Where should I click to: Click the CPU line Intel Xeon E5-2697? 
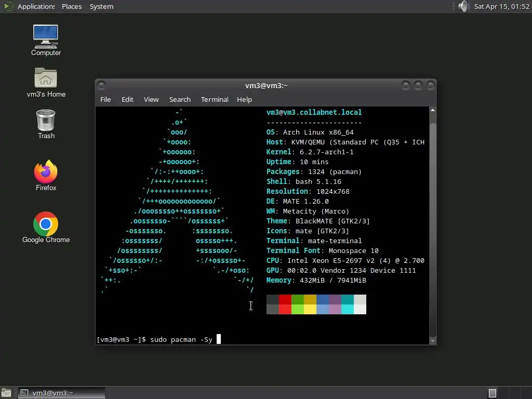pos(345,260)
